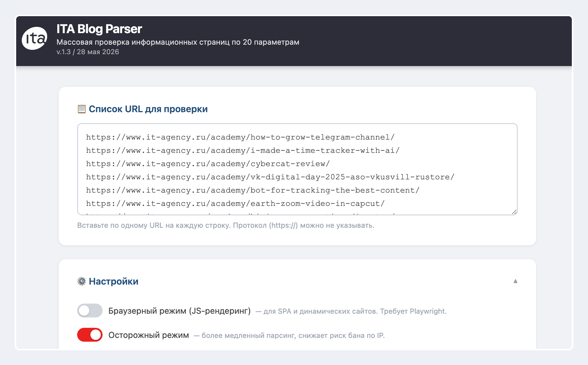Enable the Браузерный режим (JS-рендеринг) toggle
Image resolution: width=588 pixels, height=365 pixels.
(x=90, y=311)
